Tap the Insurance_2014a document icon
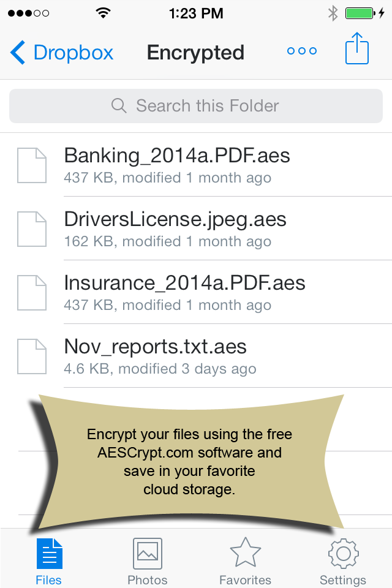The height and width of the screenshot is (588, 392). pyautogui.click(x=32, y=293)
